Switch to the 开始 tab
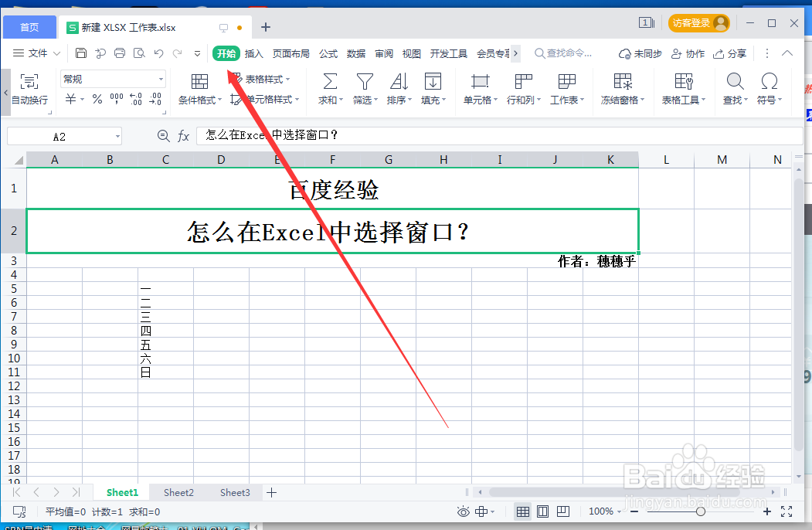812x530 pixels. pyautogui.click(x=226, y=53)
